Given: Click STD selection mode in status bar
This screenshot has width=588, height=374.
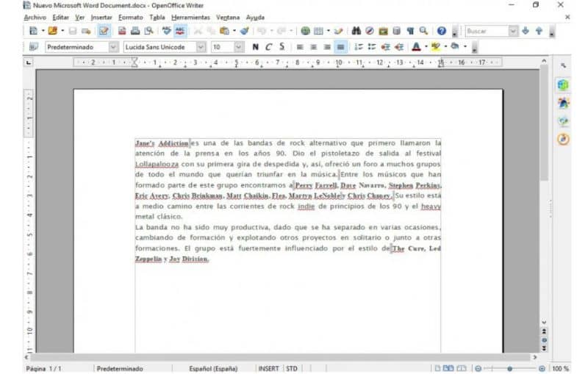Looking at the screenshot, I should (x=292, y=369).
